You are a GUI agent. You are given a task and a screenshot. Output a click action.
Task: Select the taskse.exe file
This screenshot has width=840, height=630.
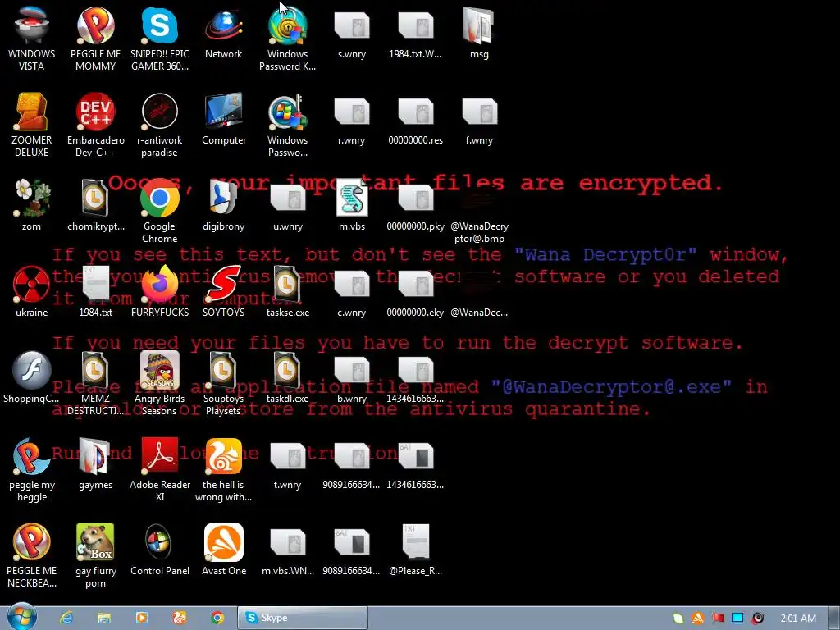click(x=288, y=291)
